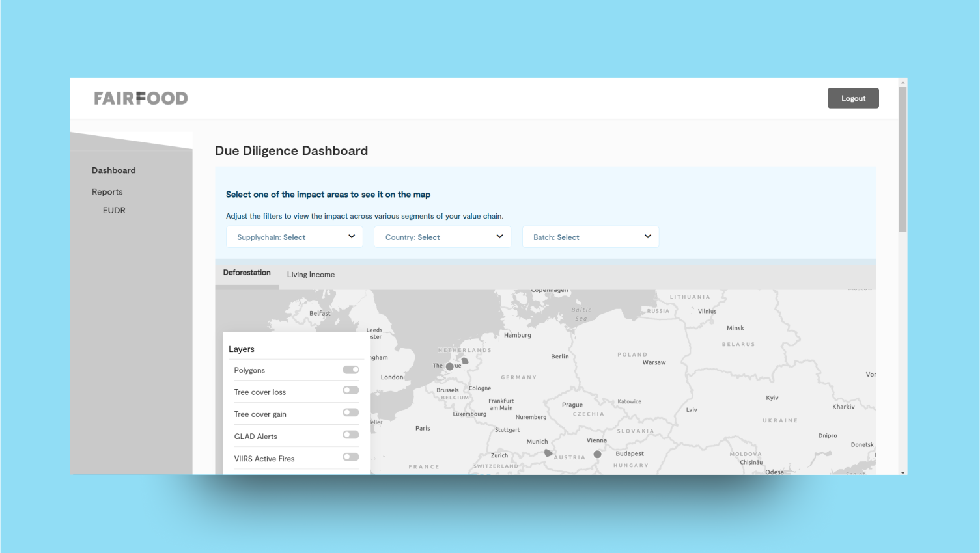Click the Hamburg label on the map

[518, 335]
